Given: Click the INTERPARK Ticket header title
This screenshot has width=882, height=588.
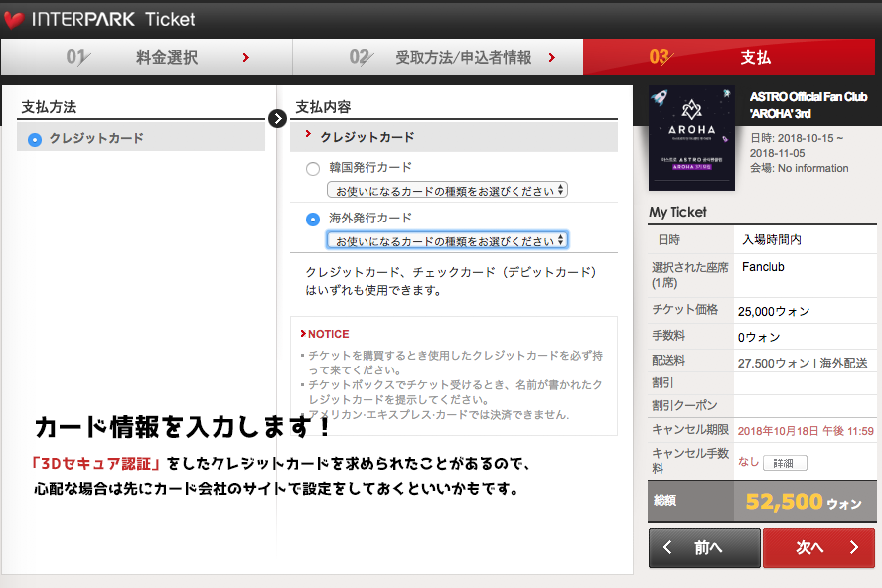Looking at the screenshot, I should [x=113, y=20].
